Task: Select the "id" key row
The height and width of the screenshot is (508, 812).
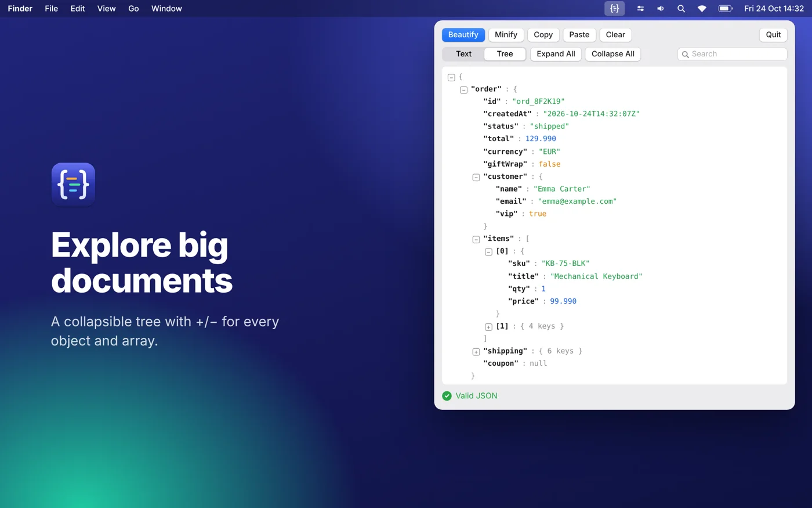Action: [x=524, y=102]
